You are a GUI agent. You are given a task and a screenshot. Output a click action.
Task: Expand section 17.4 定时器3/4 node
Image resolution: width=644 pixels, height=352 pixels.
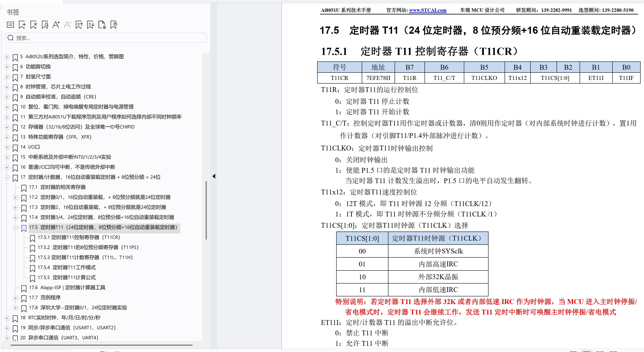(x=15, y=218)
